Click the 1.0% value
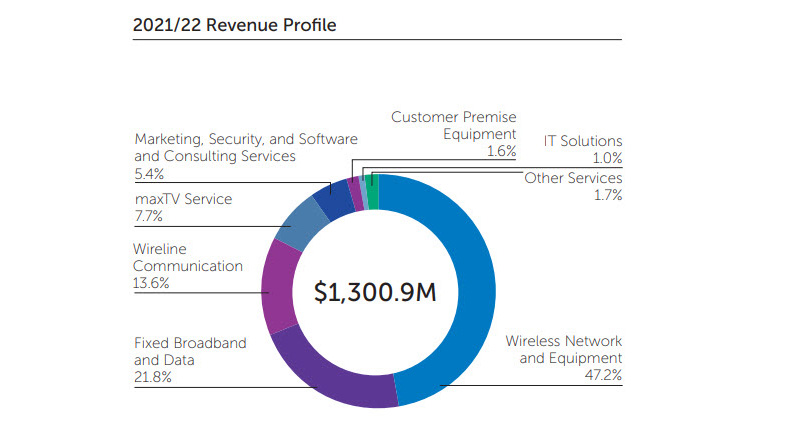 coord(607,158)
